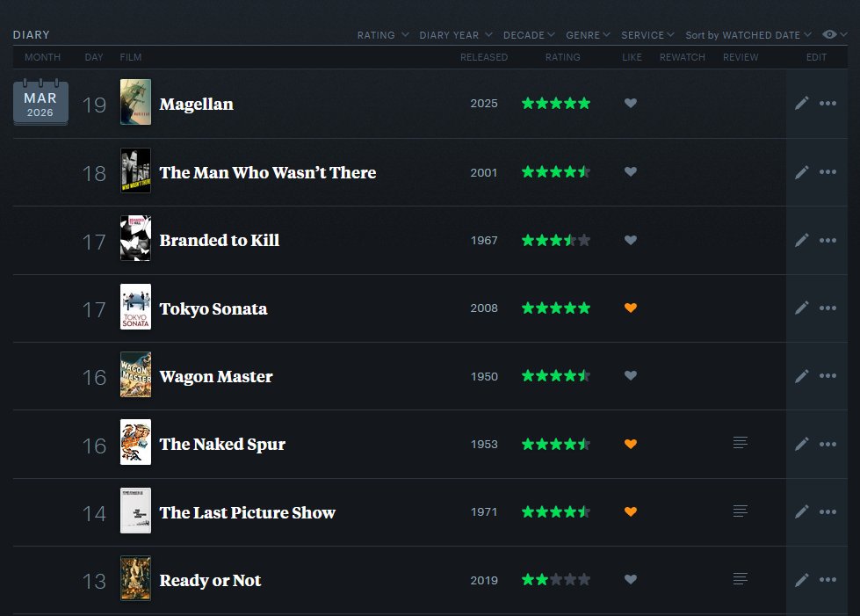860x616 pixels.
Task: Unlike Tokyo Sonata with the orange heart
Action: coord(631,308)
